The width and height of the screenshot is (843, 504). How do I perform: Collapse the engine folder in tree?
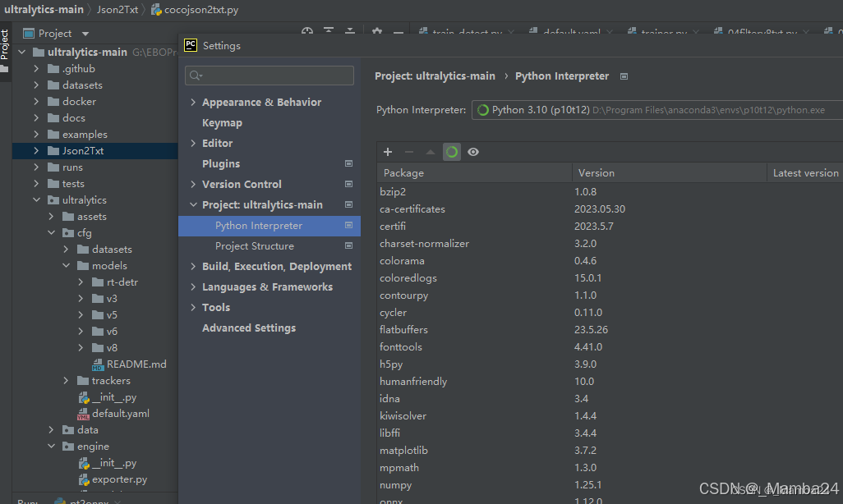pyautogui.click(x=51, y=447)
